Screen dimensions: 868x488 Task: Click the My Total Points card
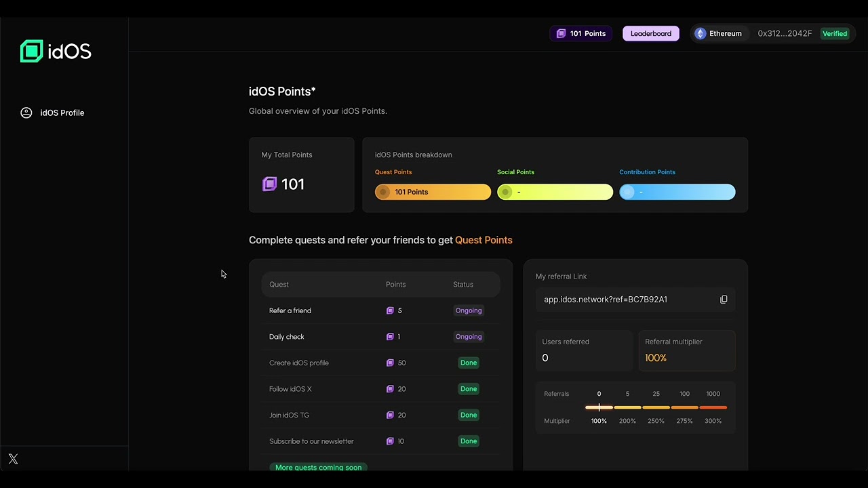tap(302, 175)
